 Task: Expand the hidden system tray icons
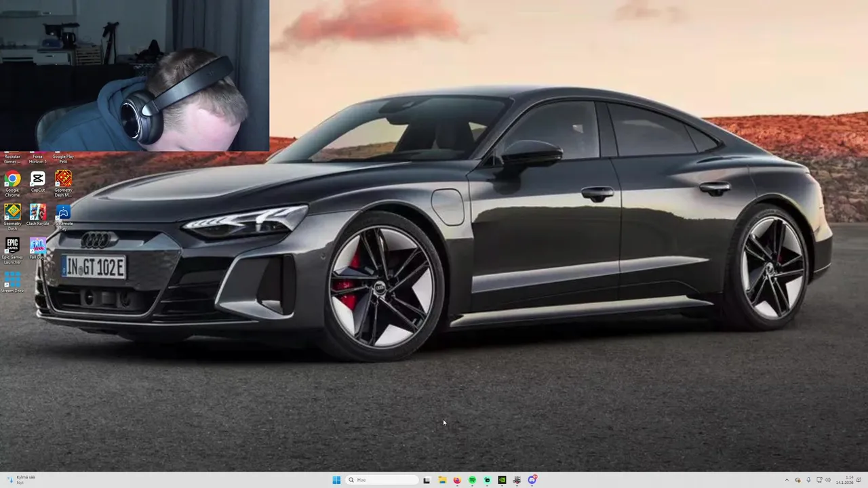787,480
